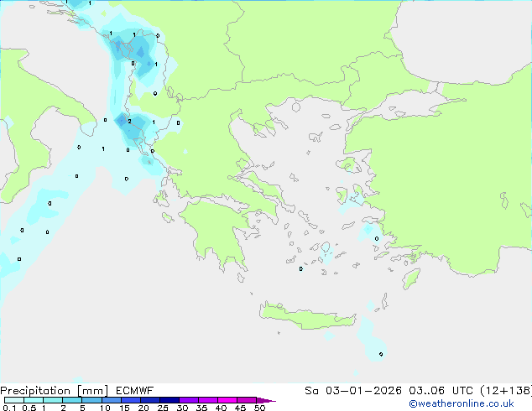532x411 pixels.
Task: Click the legend label '0.1'
Action: click(9, 408)
